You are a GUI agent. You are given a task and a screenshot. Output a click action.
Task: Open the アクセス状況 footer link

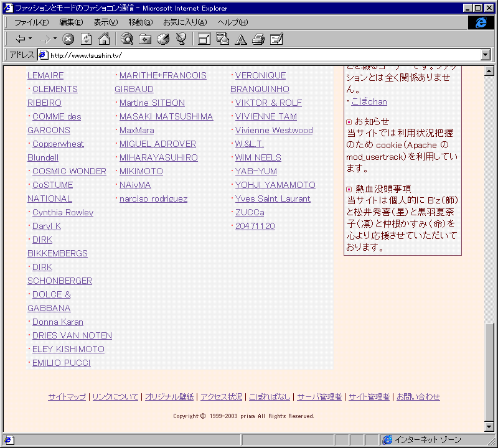coord(222,397)
